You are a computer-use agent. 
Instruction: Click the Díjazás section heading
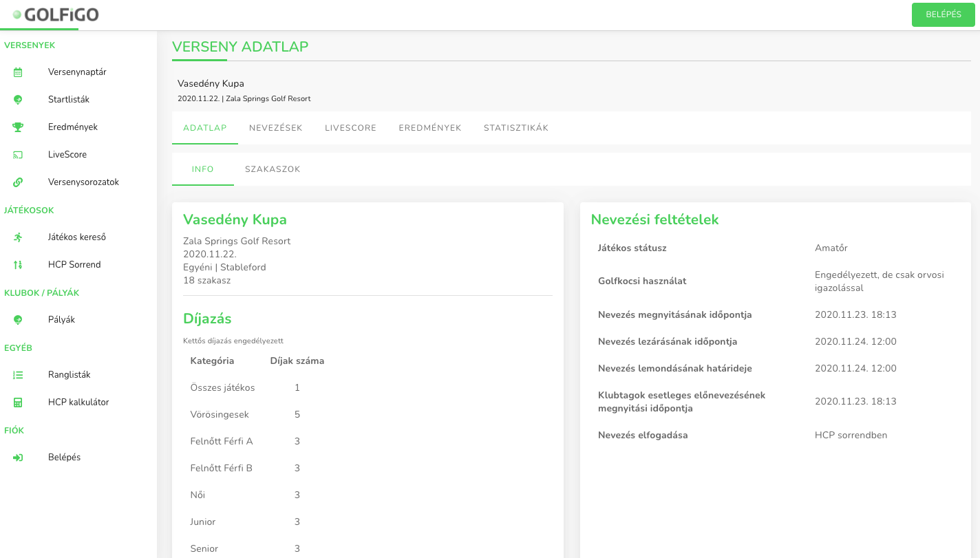(x=207, y=319)
